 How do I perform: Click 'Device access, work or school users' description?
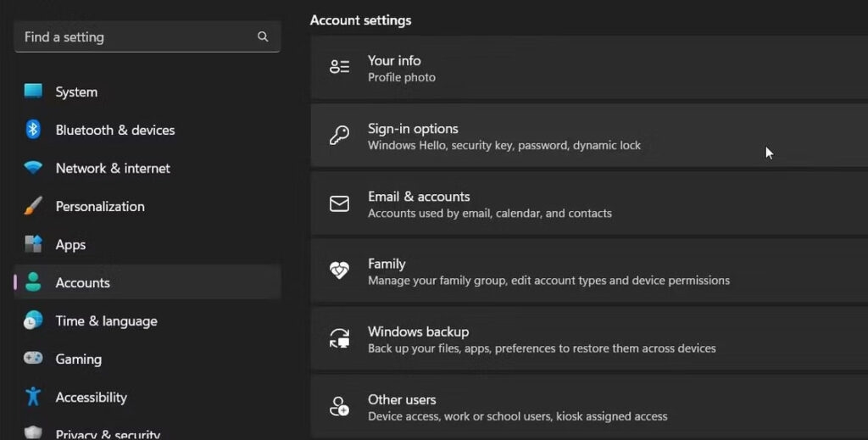coord(518,416)
